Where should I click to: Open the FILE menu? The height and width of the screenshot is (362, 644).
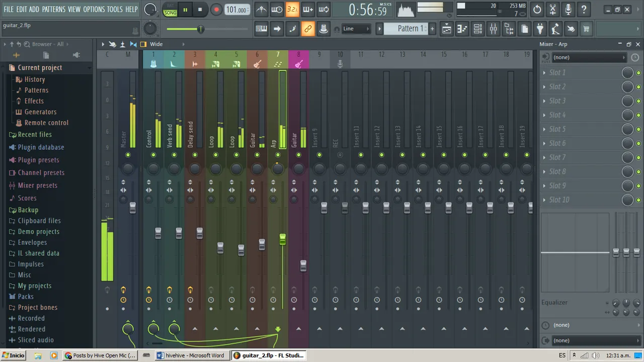(x=9, y=9)
